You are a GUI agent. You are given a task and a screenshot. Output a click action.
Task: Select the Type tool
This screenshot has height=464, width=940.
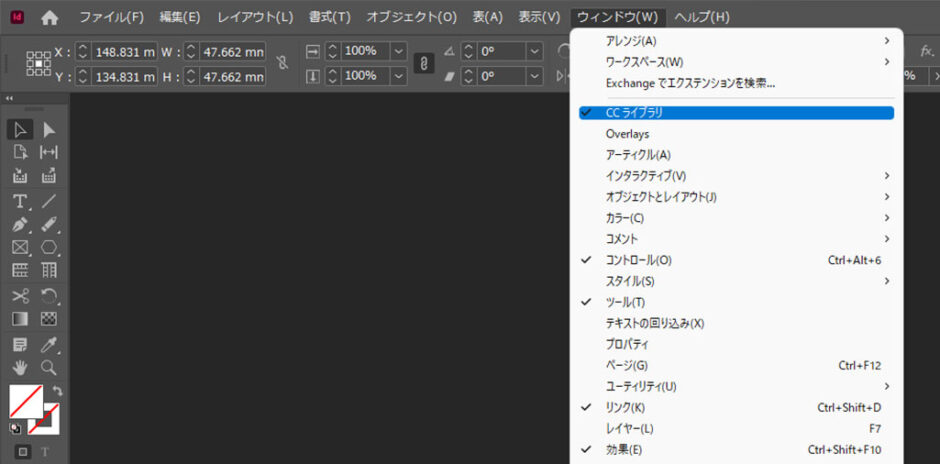(x=20, y=201)
